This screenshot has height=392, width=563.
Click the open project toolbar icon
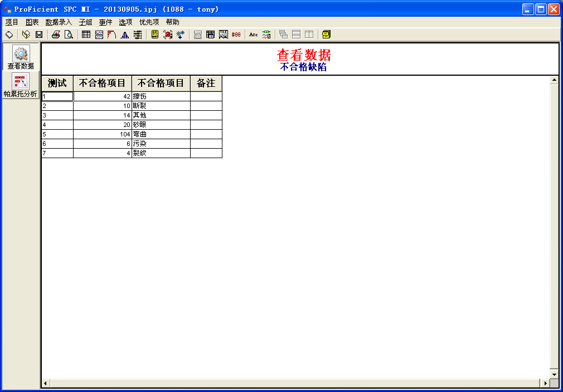(26, 35)
